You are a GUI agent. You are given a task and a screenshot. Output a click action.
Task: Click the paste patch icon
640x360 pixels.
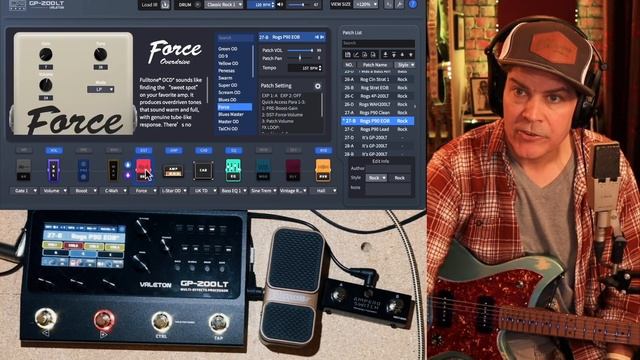tap(373, 55)
